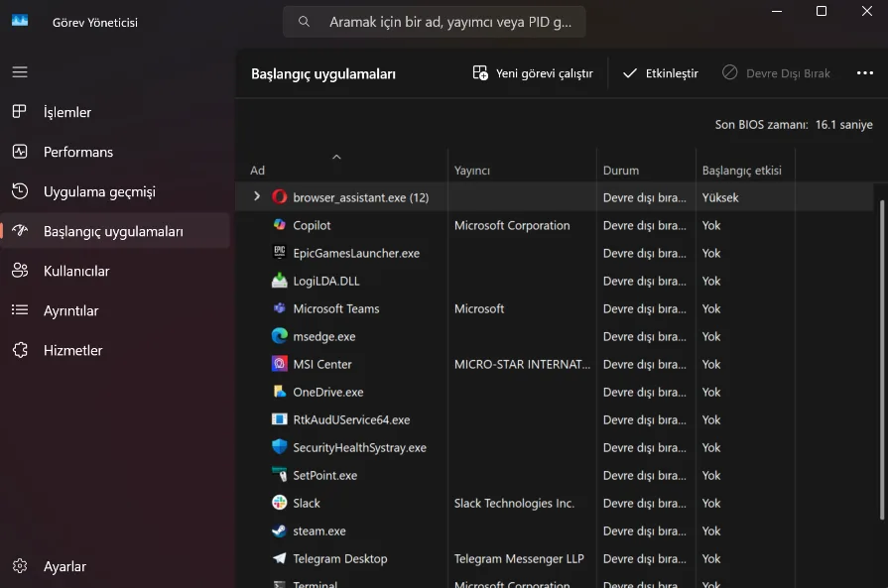Click the Performans sidebar icon

[19, 151]
